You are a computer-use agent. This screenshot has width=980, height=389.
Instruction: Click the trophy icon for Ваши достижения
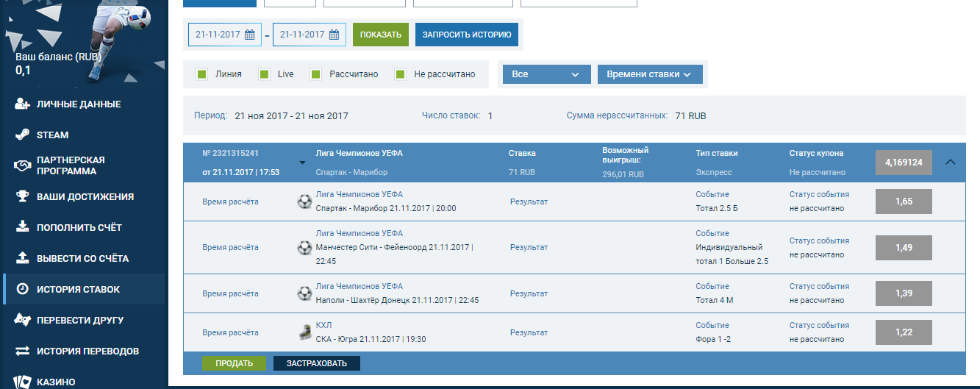pyautogui.click(x=22, y=196)
